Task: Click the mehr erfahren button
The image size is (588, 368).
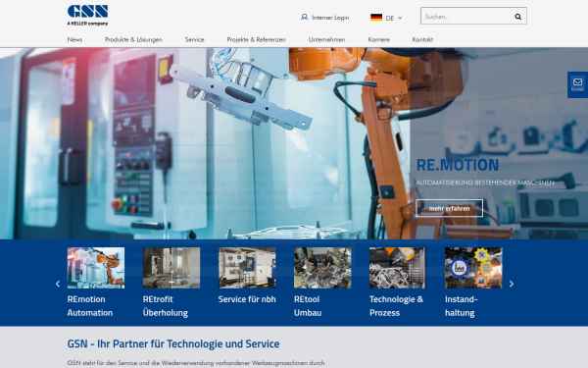Action: 449,208
